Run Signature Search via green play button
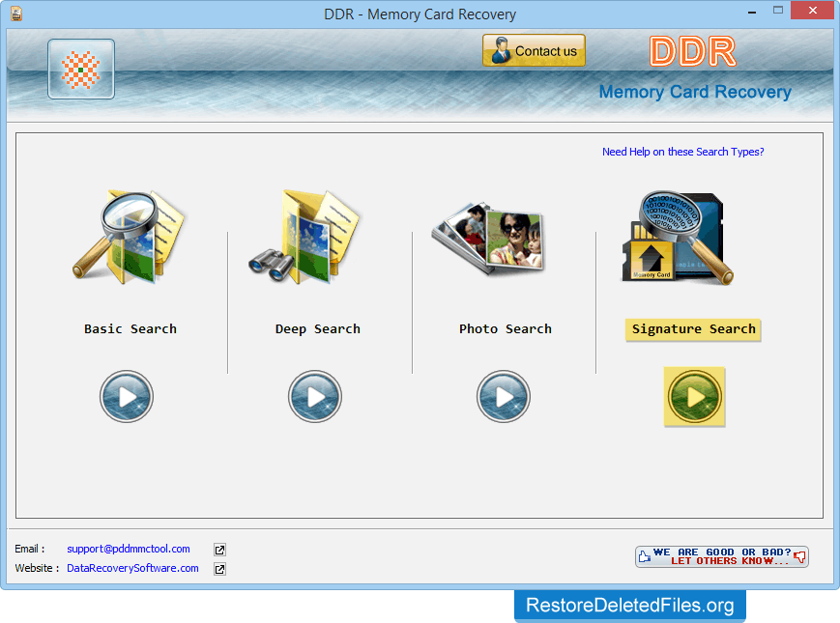840x623 pixels. pyautogui.click(x=694, y=397)
